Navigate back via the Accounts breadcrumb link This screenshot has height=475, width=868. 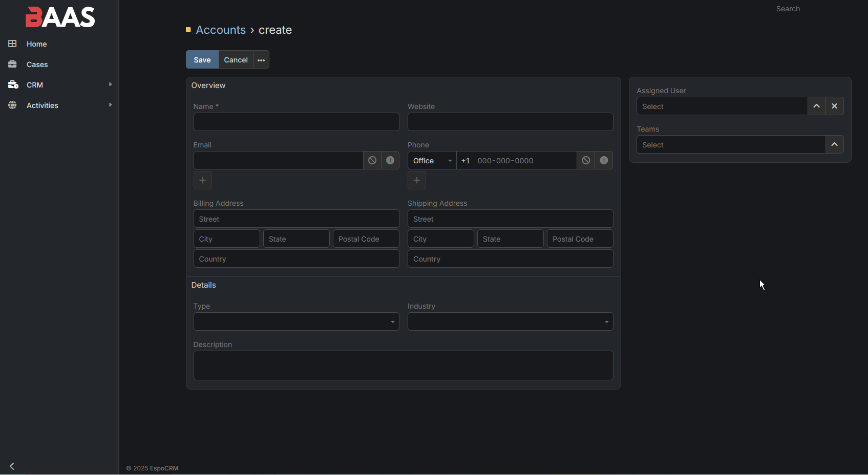click(221, 30)
